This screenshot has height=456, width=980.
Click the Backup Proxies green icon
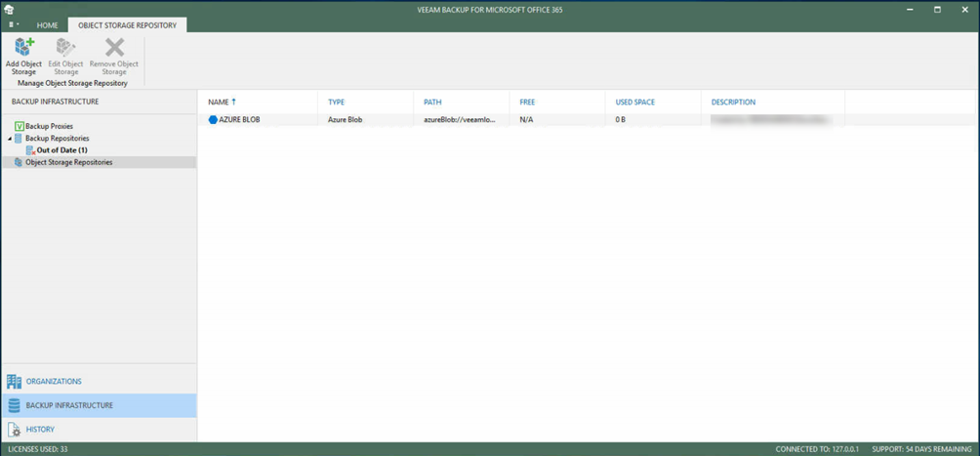tap(19, 126)
